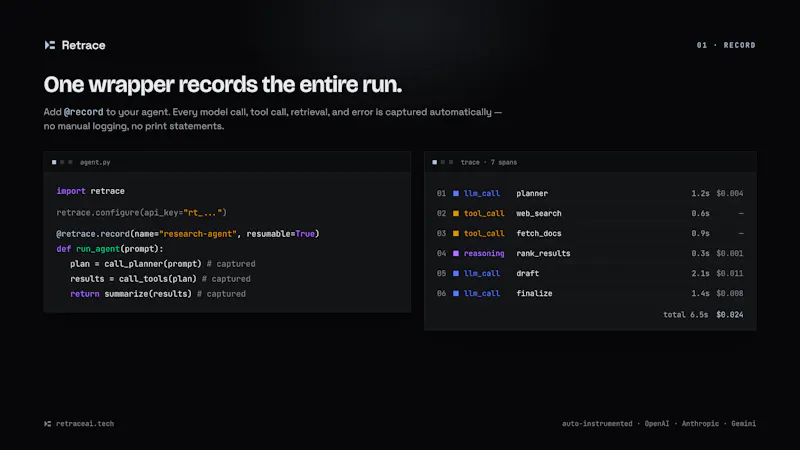Click the fetch_docs span name
This screenshot has height=450, width=800.
tap(538, 233)
